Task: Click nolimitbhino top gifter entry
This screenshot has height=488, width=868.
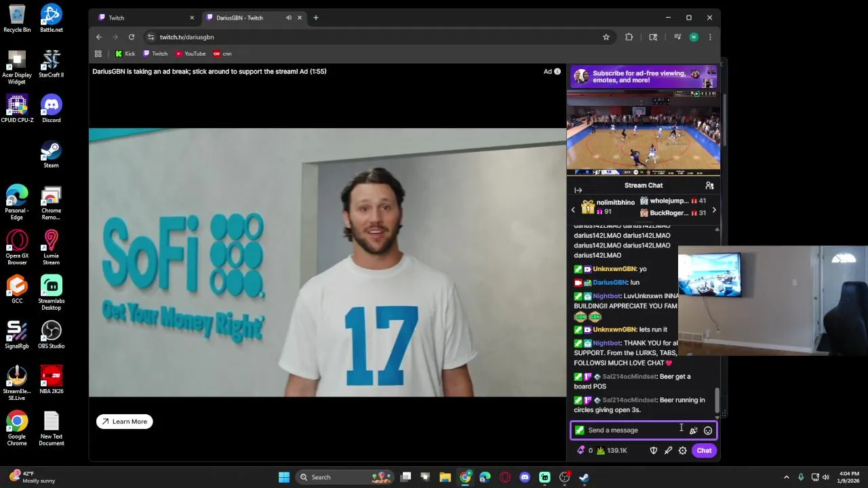Action: click(608, 207)
